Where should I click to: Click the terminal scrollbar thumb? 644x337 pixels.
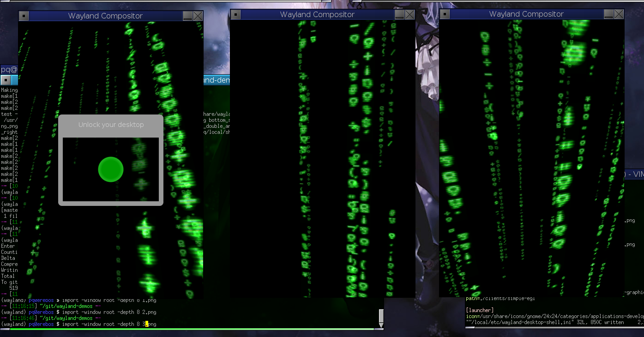[x=381, y=316]
